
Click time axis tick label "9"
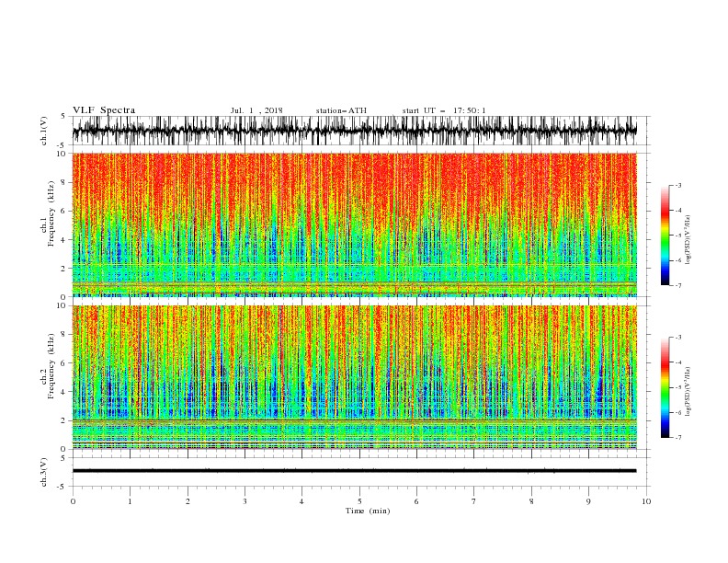[588, 501]
